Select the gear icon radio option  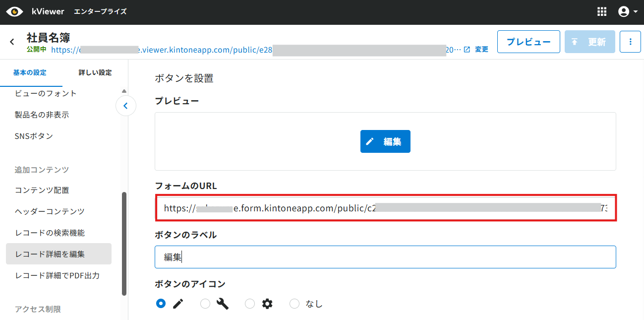coord(250,304)
